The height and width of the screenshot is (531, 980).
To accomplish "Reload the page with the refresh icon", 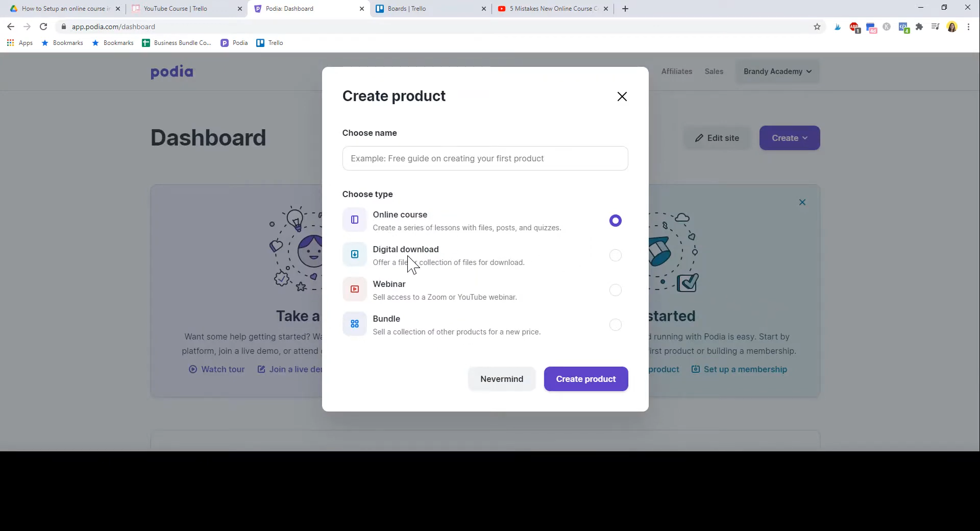I will (43, 27).
